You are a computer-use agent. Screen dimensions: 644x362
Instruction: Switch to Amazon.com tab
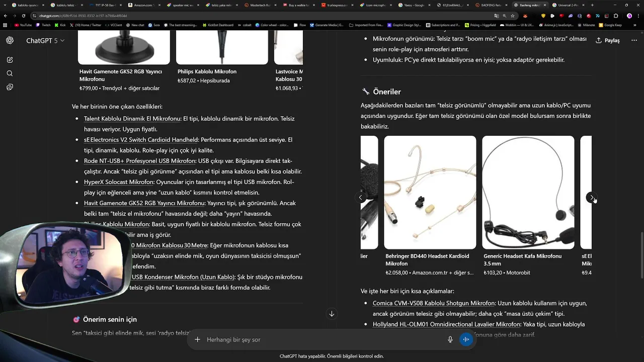click(143, 5)
